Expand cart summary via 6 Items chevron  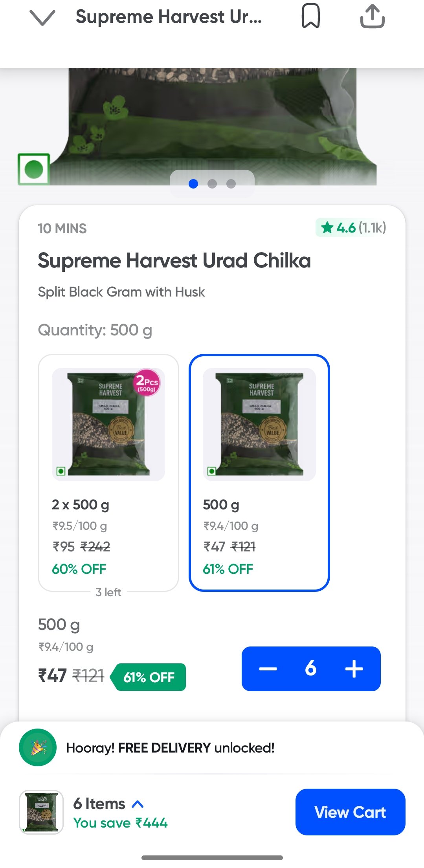(138, 804)
